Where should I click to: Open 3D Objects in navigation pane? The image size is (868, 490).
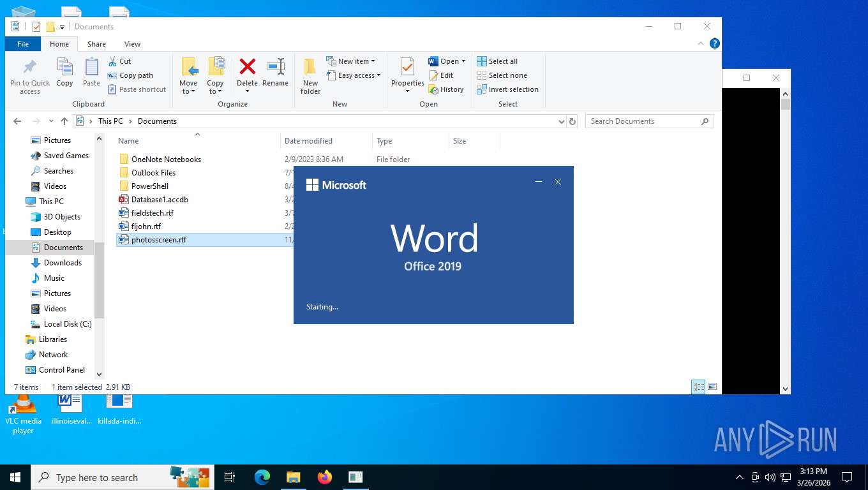[x=62, y=217]
